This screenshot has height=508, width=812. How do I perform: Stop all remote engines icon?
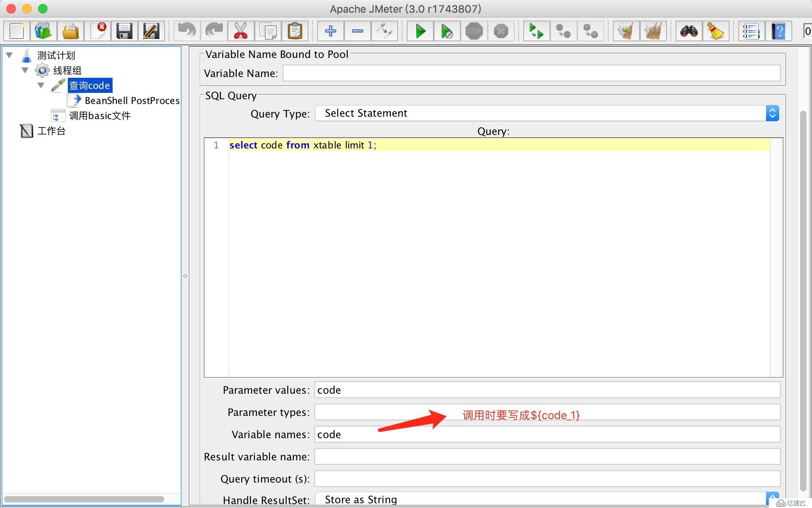[x=563, y=31]
